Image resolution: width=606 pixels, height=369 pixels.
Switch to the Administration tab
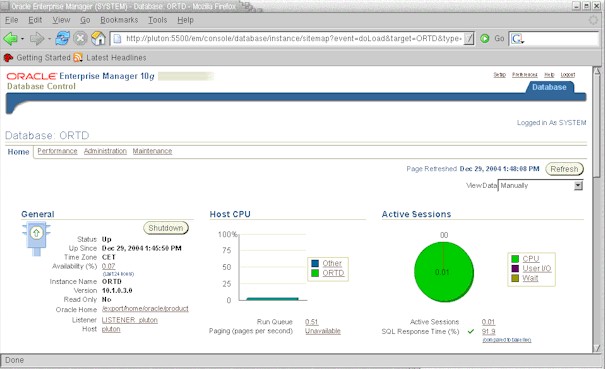(x=105, y=151)
